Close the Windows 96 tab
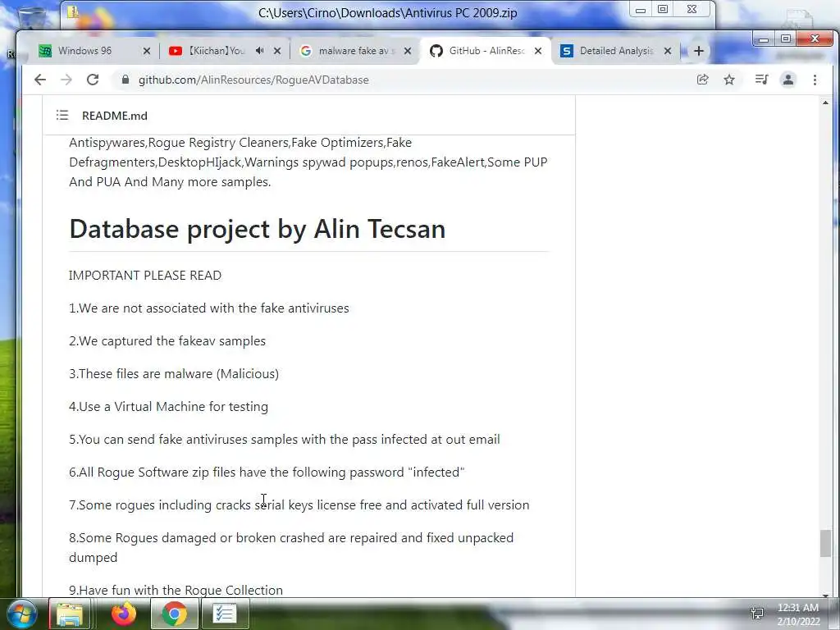This screenshot has width=840, height=630. [147, 51]
